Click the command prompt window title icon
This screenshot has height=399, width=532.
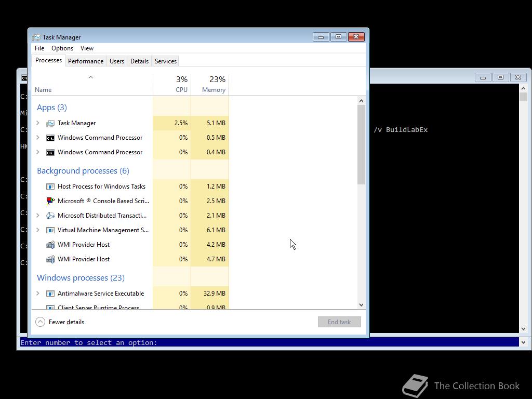[24, 78]
